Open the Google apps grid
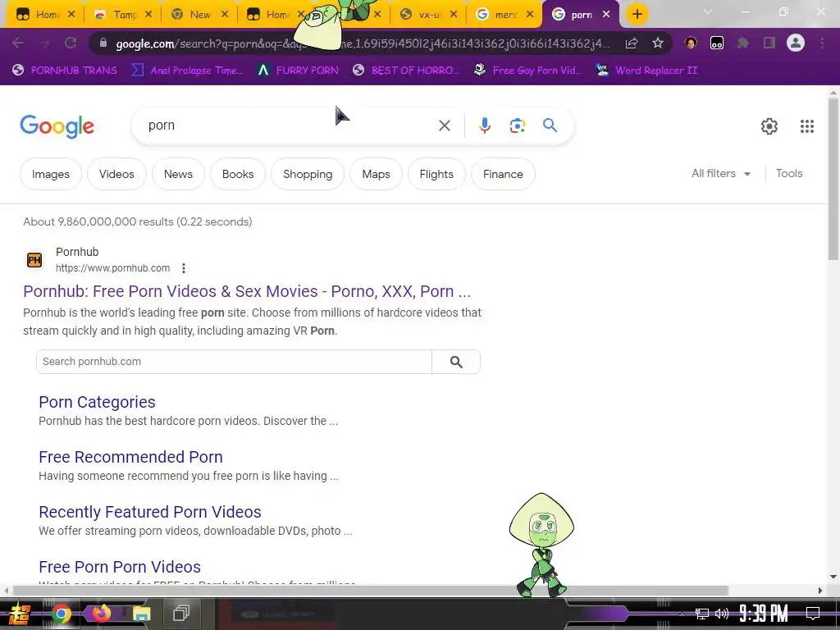Viewport: 840px width, 630px height. click(x=807, y=126)
